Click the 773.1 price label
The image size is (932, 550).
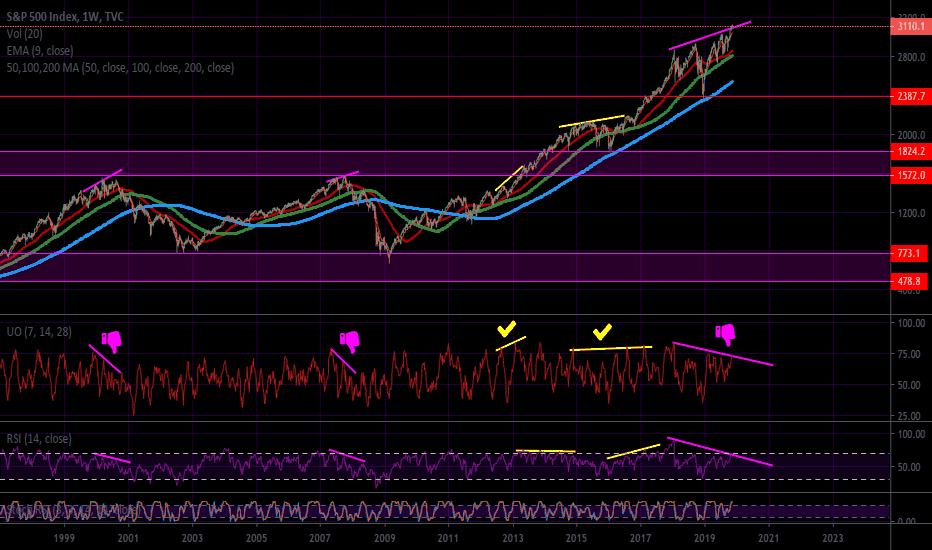click(909, 253)
